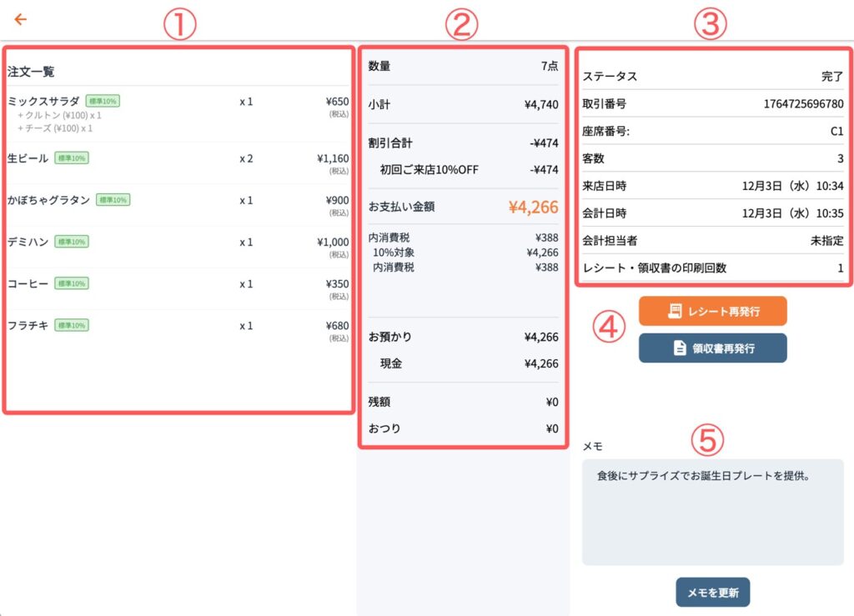Image resolution: width=854 pixels, height=616 pixels.
Task: Click the orange ¥4,266 payment amount
Action: [x=533, y=207]
